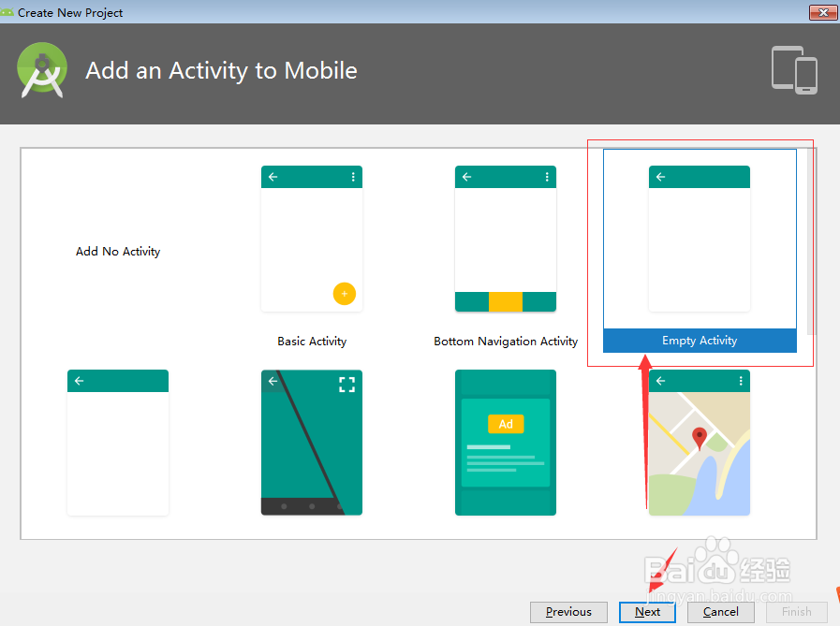
Task: Click the map pin in Google Maps preview
Action: point(701,436)
